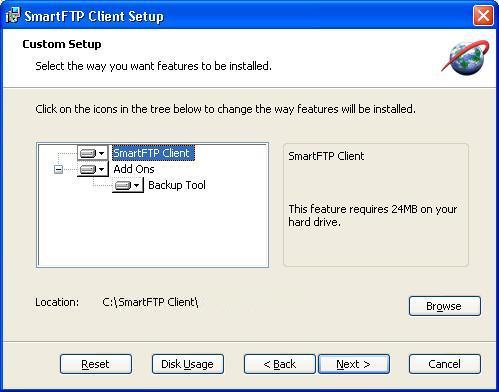Select Add Ons tree item
The height and width of the screenshot is (392, 499).
(134, 169)
